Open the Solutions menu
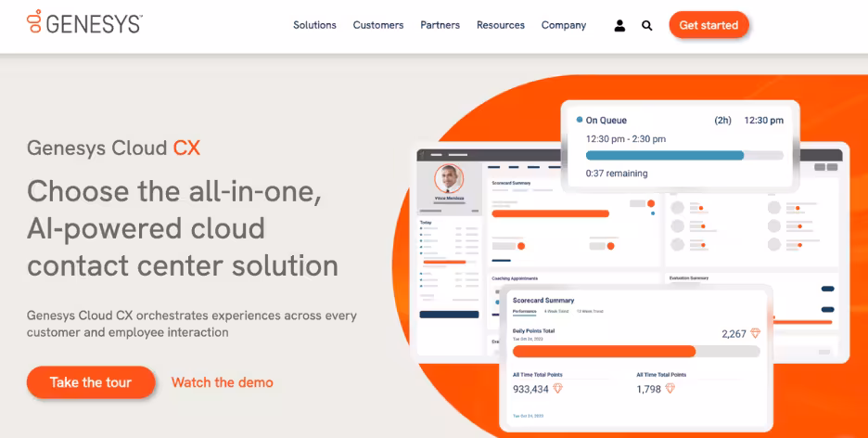Image resolution: width=868 pixels, height=438 pixels. tap(314, 25)
